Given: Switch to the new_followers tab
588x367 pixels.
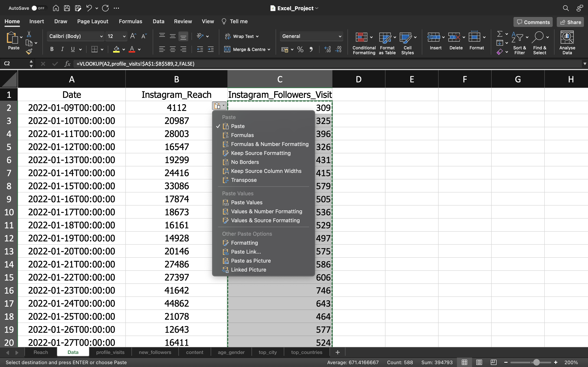Looking at the screenshot, I should pos(155,352).
